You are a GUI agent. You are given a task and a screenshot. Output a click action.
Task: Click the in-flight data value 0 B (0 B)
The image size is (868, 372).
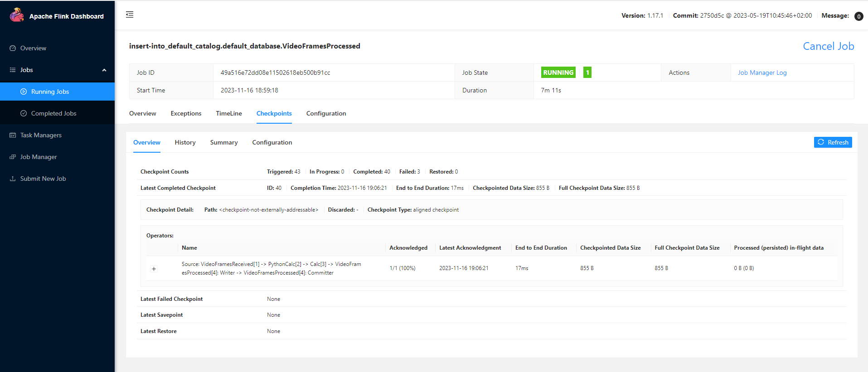tap(744, 268)
